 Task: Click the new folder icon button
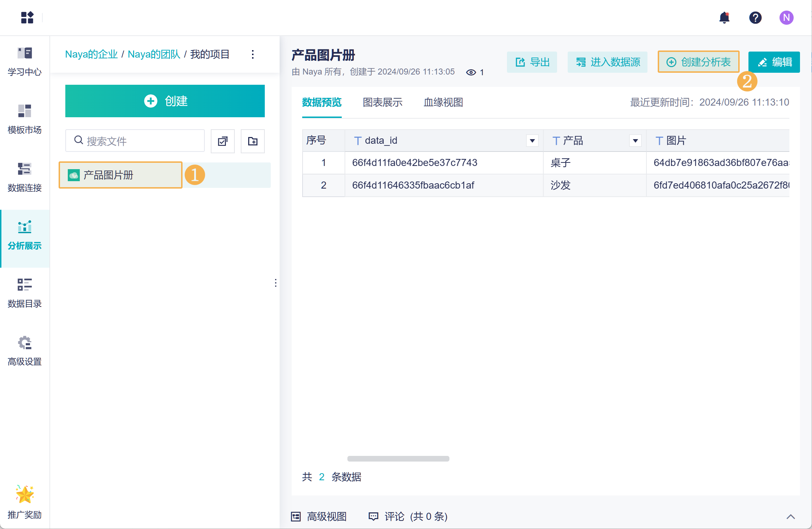coord(252,141)
